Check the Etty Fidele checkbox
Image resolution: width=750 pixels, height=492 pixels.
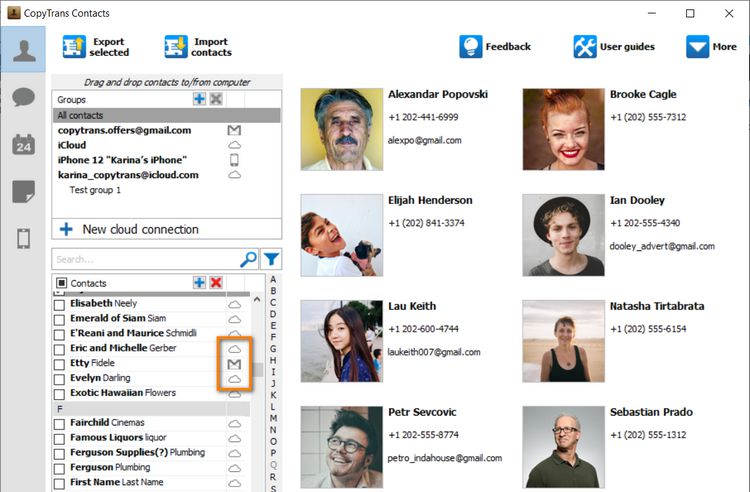[x=59, y=364]
